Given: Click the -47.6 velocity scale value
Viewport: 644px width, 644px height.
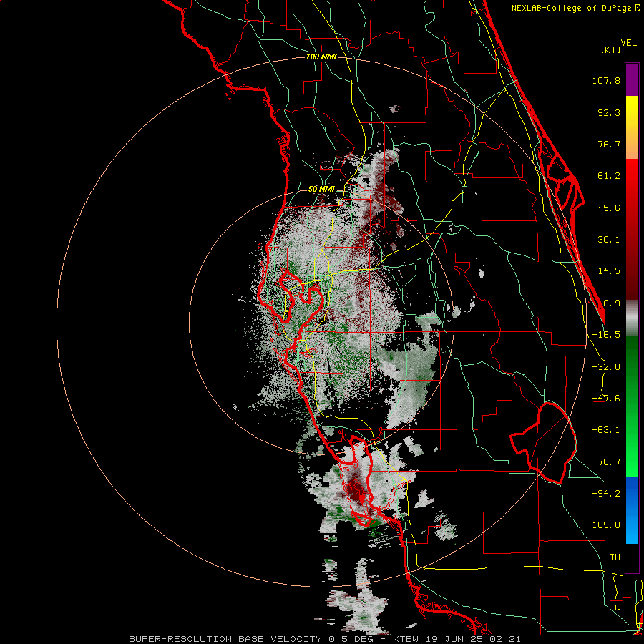Looking at the screenshot, I should point(606,399).
